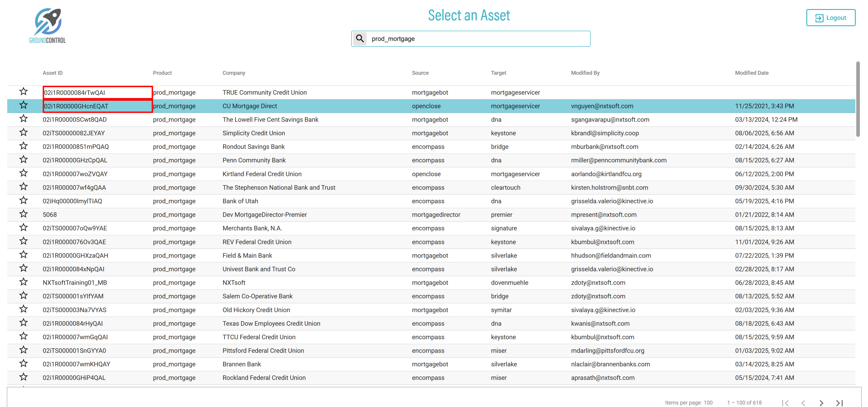868x407 pixels.
Task: Sort table by Asset ID column
Action: coord(53,73)
